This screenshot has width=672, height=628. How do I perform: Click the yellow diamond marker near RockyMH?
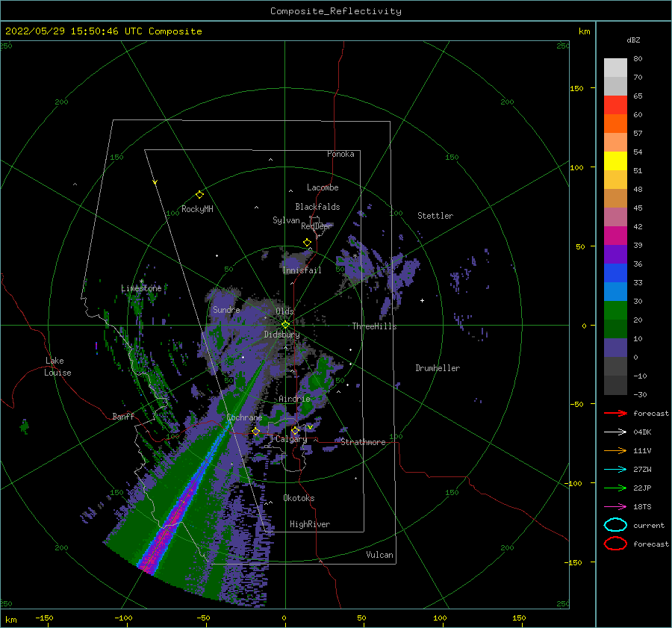click(x=199, y=195)
